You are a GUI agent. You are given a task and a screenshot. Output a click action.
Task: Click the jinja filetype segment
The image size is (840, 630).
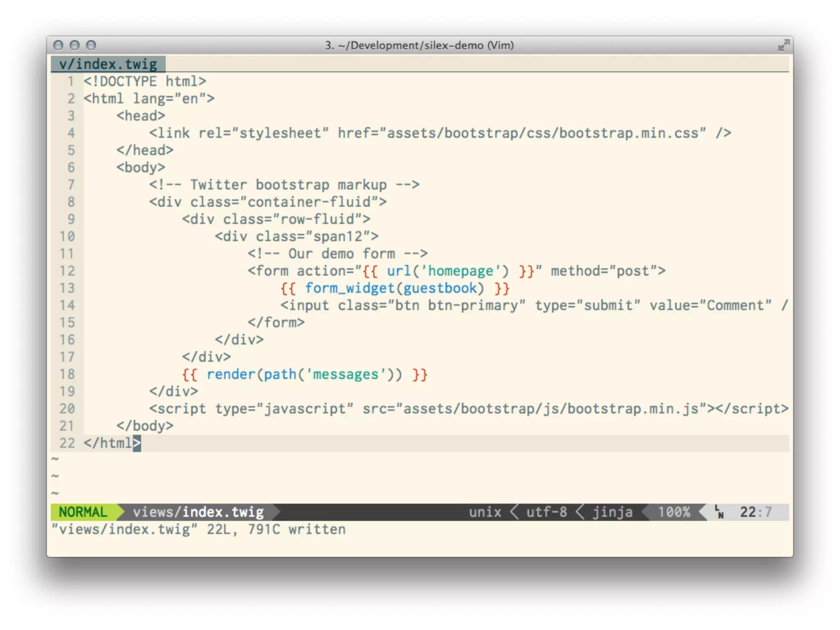(612, 512)
